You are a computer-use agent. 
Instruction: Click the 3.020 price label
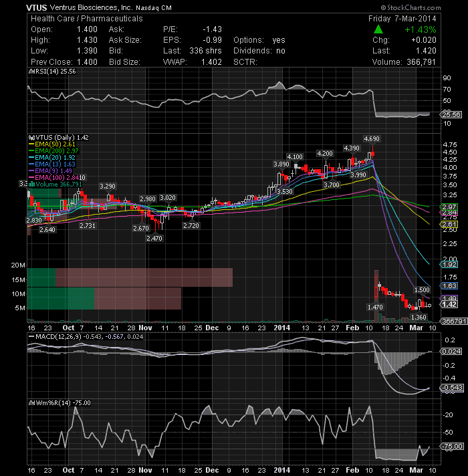click(x=168, y=198)
